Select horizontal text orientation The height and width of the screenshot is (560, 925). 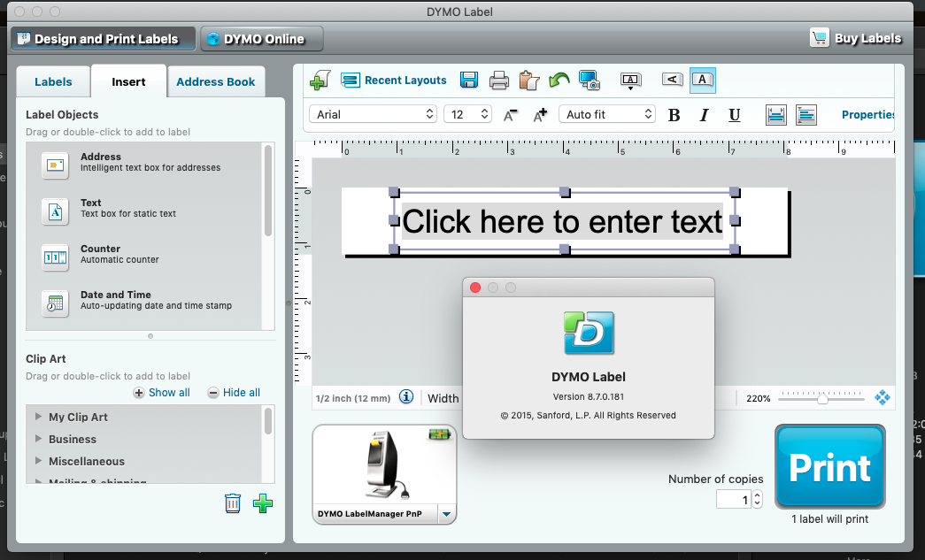pos(703,81)
